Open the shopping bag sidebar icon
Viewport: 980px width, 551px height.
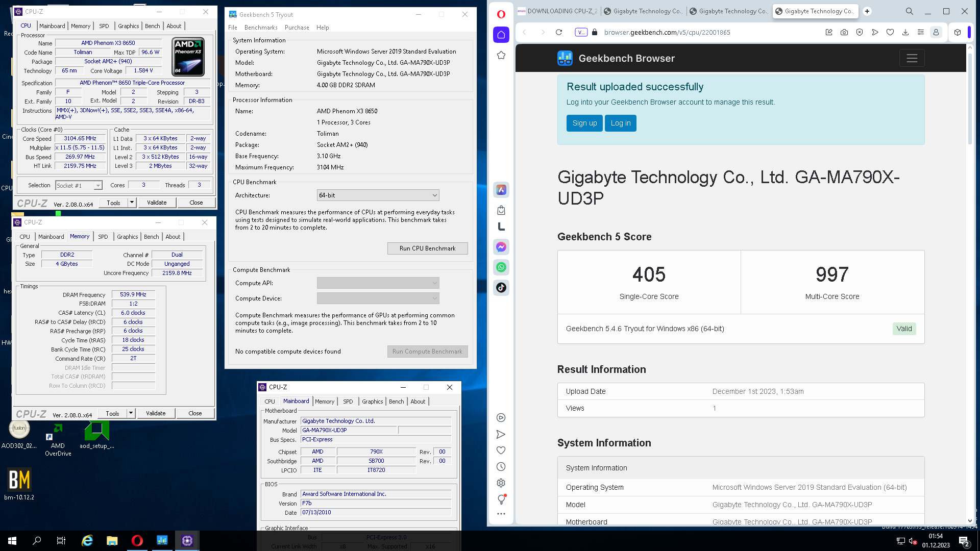pyautogui.click(x=501, y=210)
